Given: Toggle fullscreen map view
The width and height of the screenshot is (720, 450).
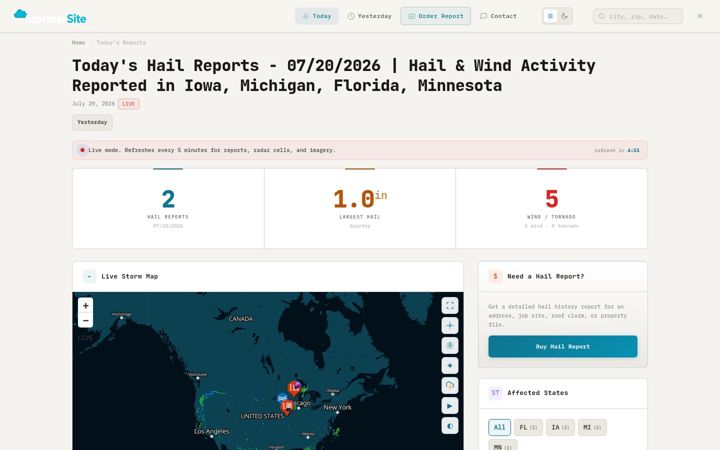Looking at the screenshot, I should (x=450, y=305).
